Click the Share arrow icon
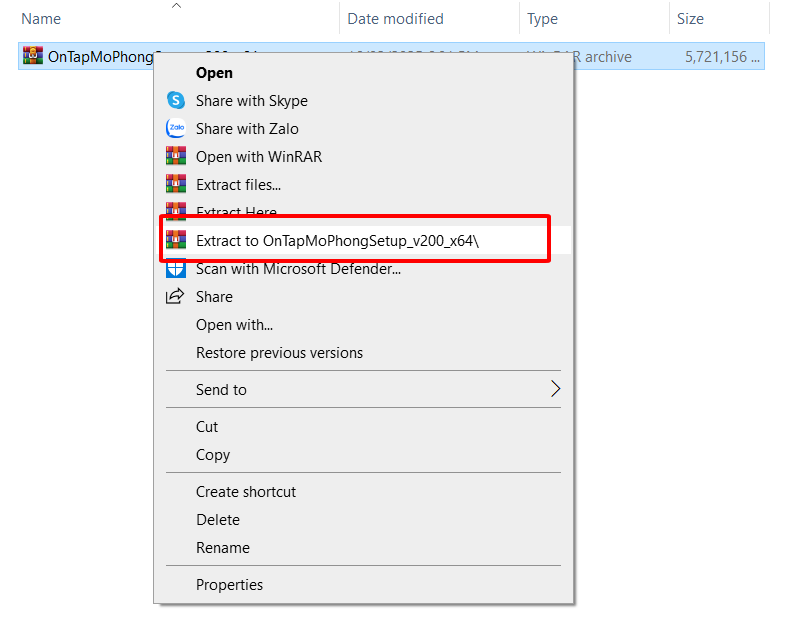 pos(175,296)
